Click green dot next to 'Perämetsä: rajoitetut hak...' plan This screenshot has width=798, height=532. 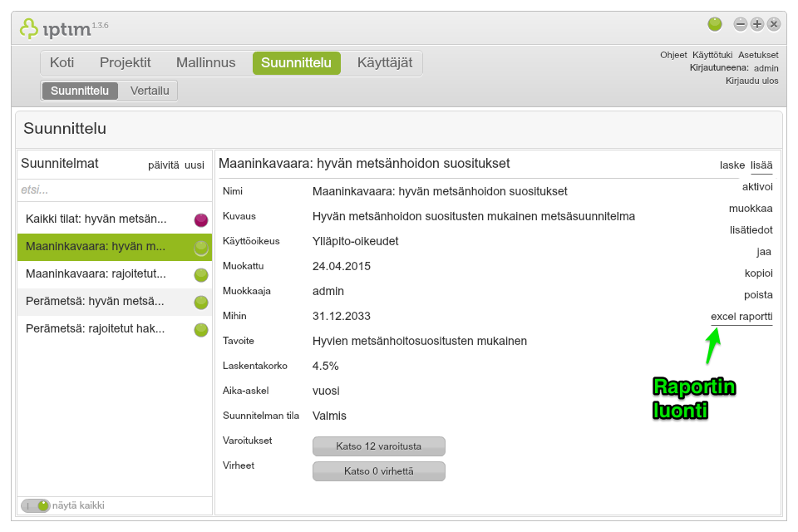point(200,329)
